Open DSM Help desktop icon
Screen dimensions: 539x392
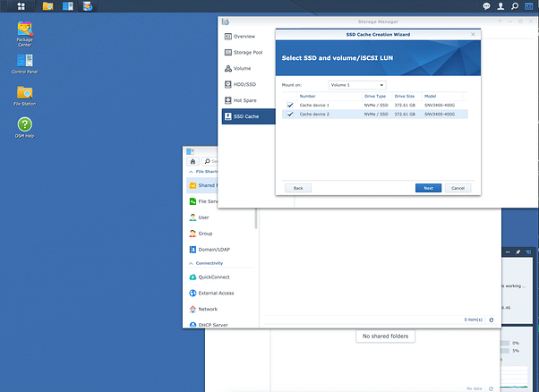pyautogui.click(x=25, y=125)
